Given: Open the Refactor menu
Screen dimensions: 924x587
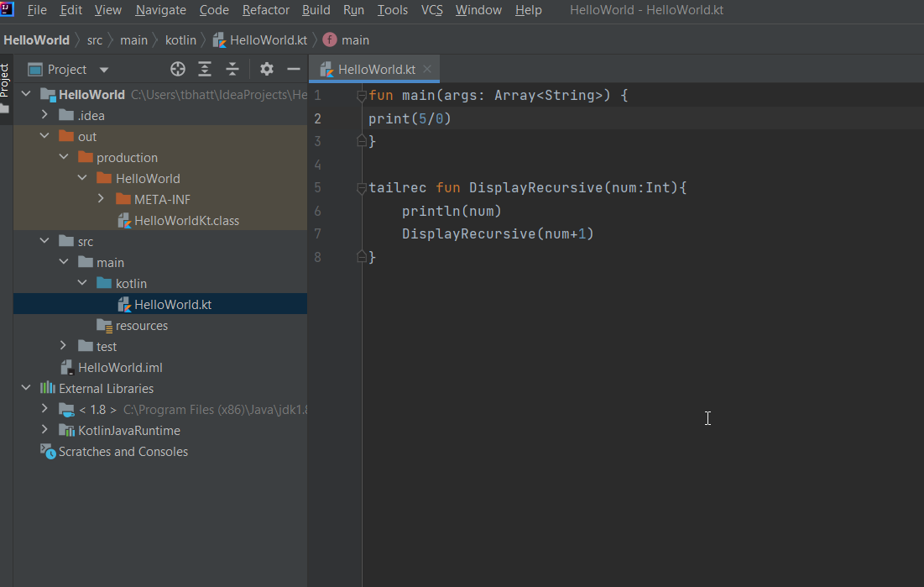Looking at the screenshot, I should (x=265, y=10).
